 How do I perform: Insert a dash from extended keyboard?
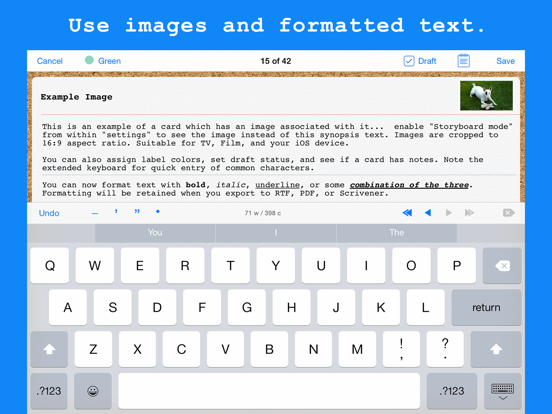click(95, 213)
